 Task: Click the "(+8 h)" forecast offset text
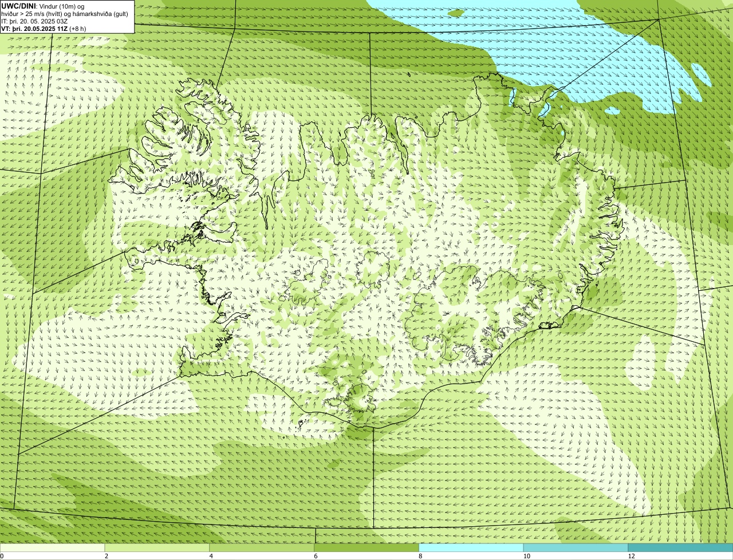[x=78, y=29]
